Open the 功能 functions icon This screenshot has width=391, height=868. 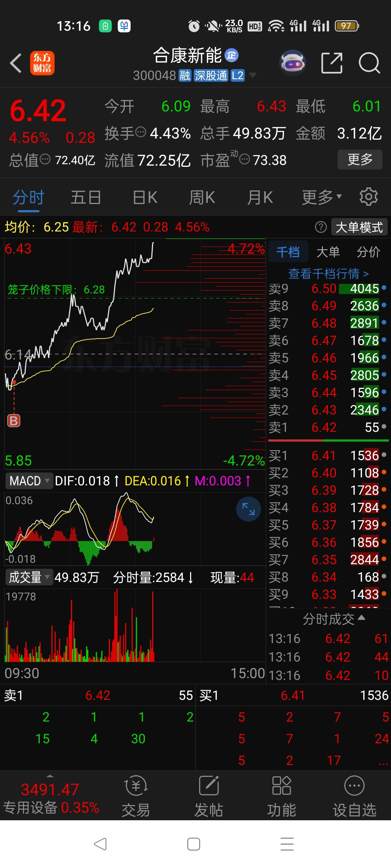(x=282, y=797)
